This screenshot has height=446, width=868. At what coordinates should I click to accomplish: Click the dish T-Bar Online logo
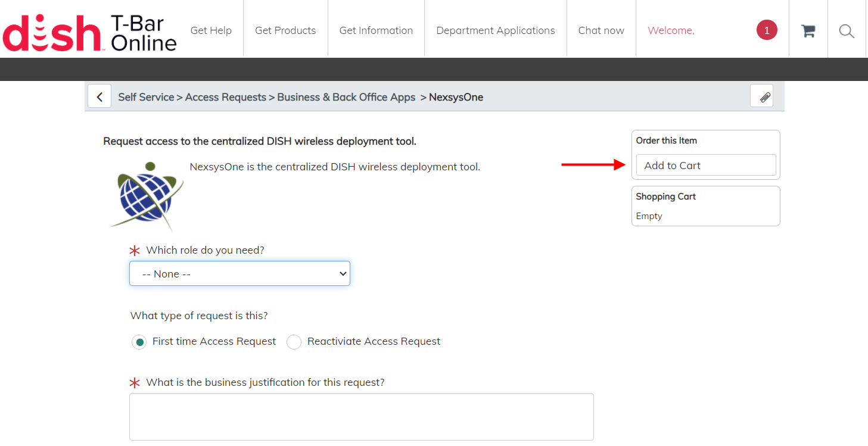tap(89, 32)
